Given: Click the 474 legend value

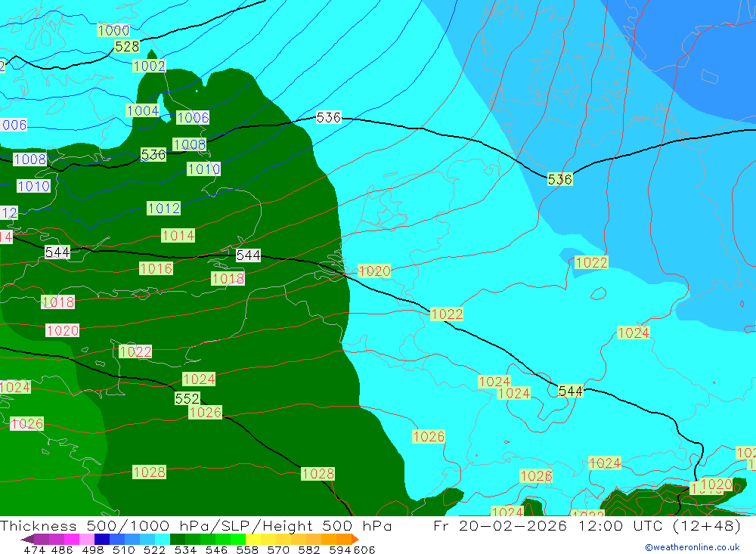Looking at the screenshot, I should 34,550.
